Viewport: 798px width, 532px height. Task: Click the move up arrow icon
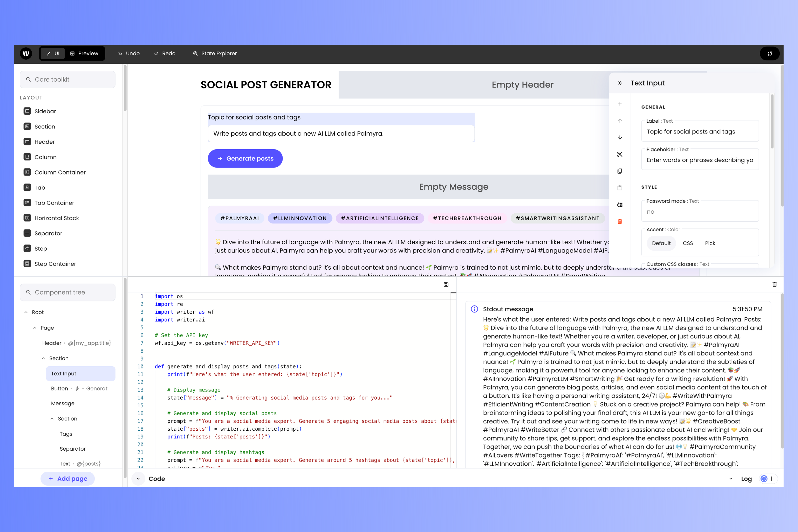[620, 121]
